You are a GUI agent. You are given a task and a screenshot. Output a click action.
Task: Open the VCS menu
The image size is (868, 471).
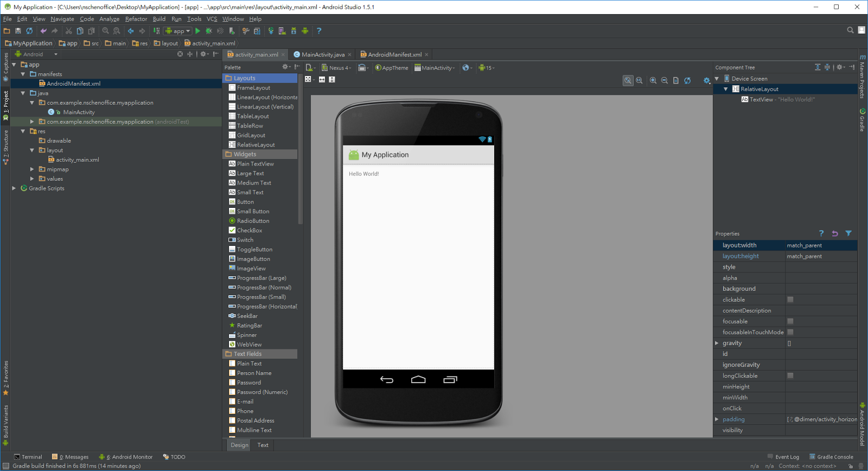[x=212, y=19]
